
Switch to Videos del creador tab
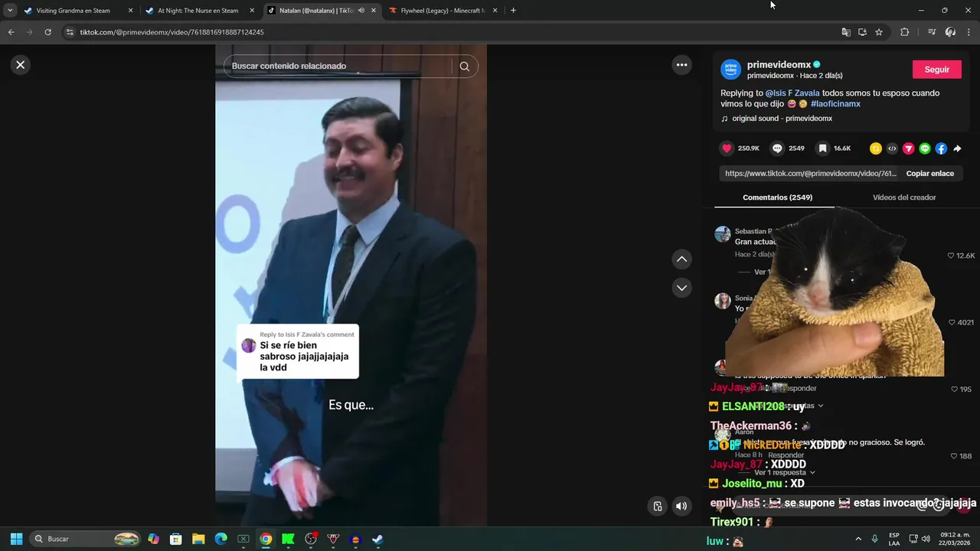point(904,197)
